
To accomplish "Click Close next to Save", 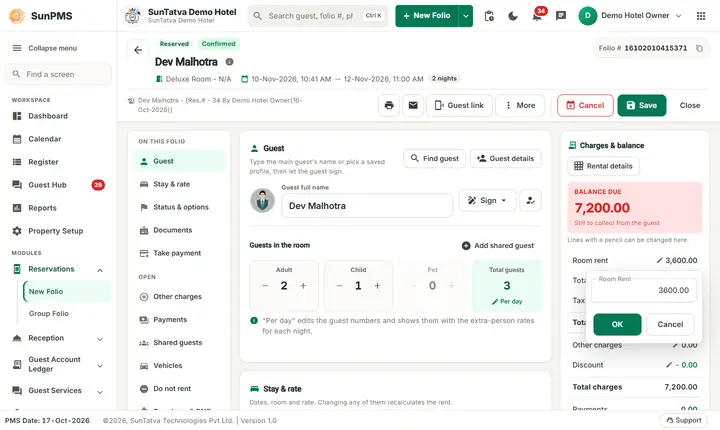I will pos(690,105).
